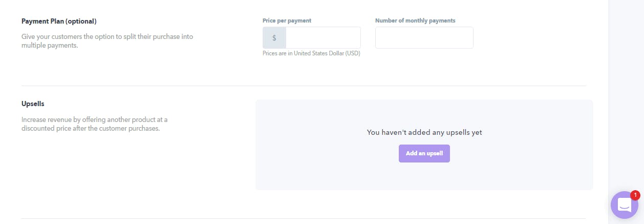Image resolution: width=644 pixels, height=224 pixels.
Task: Add an upsell
Action: click(424, 154)
